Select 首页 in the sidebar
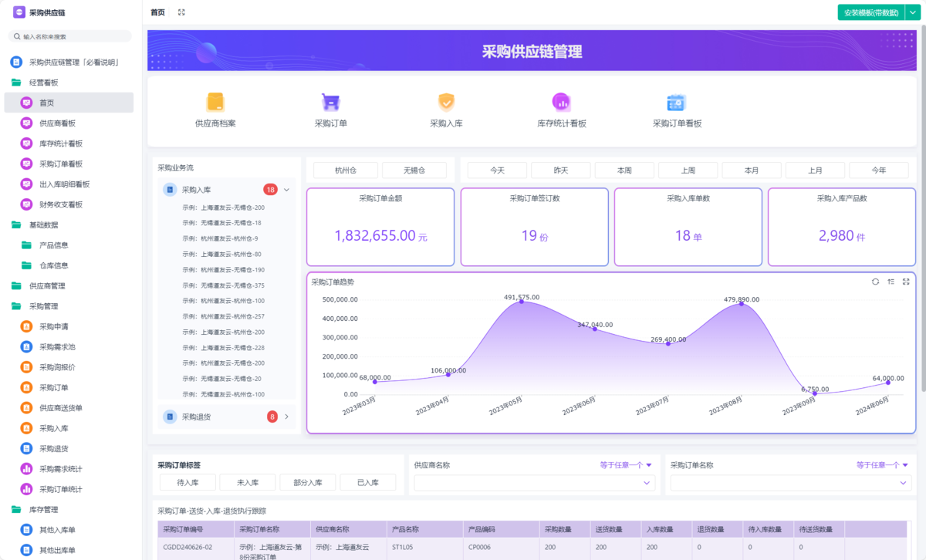This screenshot has width=926, height=560. pos(69,103)
